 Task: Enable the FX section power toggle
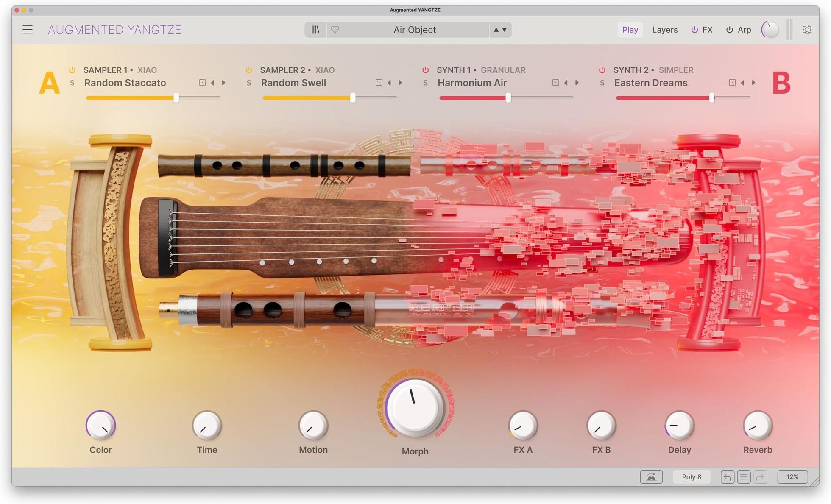click(694, 30)
